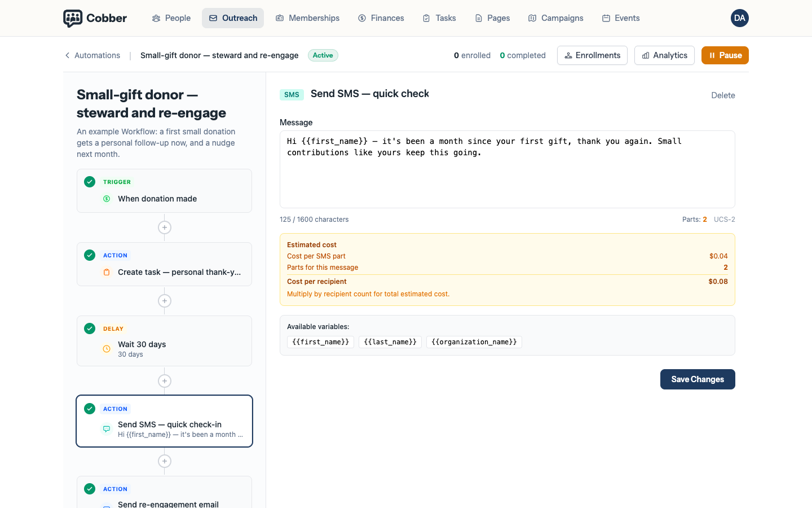Click the '0 enrolled' count
This screenshot has height=508, width=812.
pyautogui.click(x=472, y=55)
